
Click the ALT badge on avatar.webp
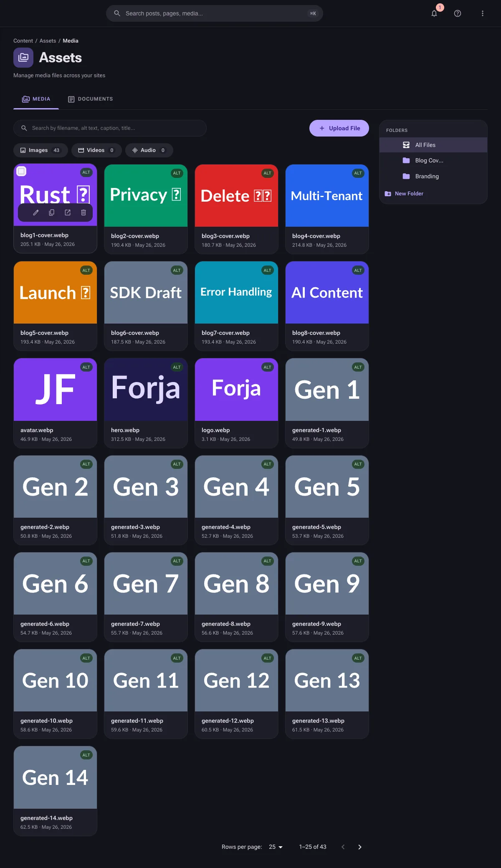(86, 367)
